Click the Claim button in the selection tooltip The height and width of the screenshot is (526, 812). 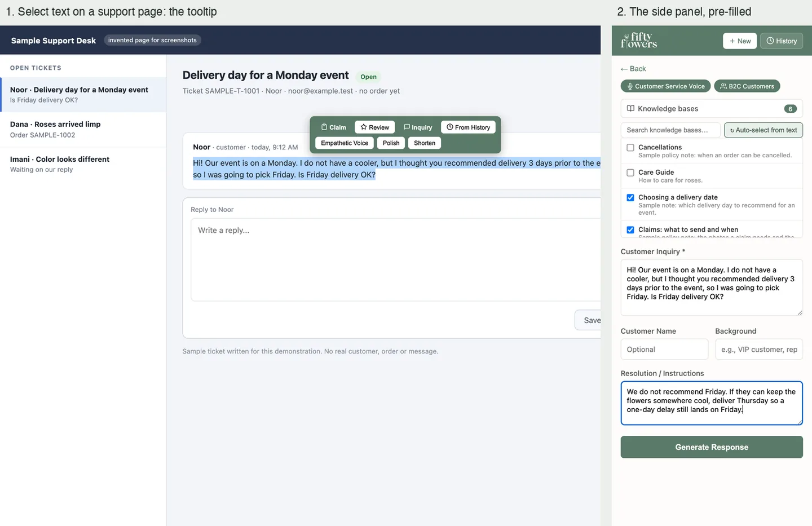pos(333,127)
